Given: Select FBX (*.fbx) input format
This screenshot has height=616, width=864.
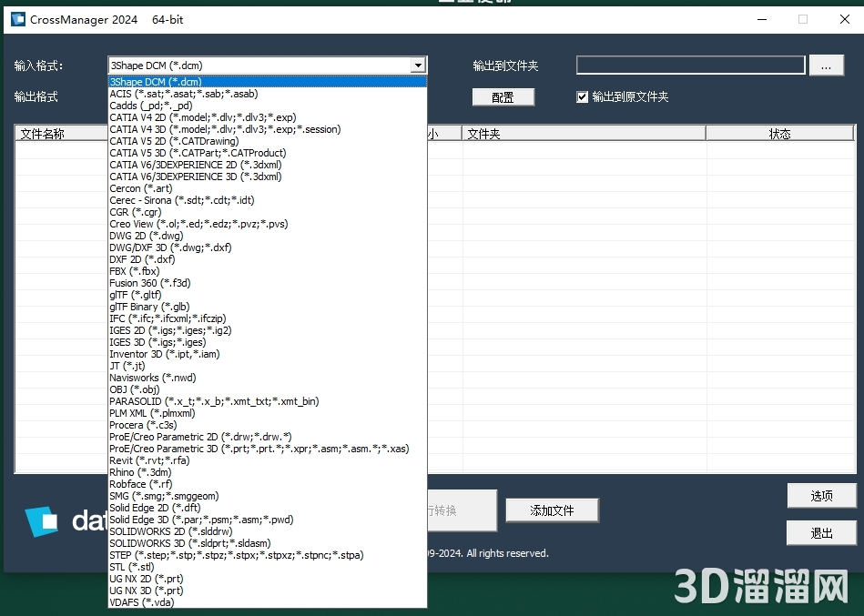Looking at the screenshot, I should pos(135,270).
